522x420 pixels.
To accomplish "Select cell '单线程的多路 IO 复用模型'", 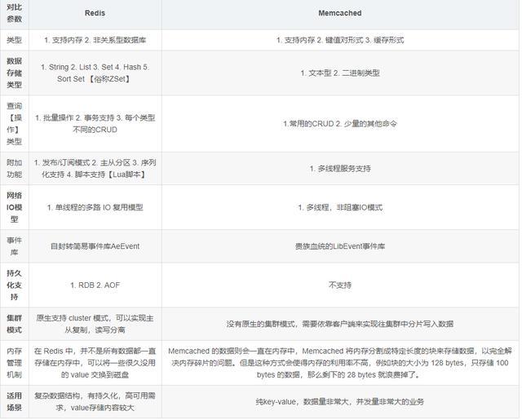I will (x=95, y=208).
